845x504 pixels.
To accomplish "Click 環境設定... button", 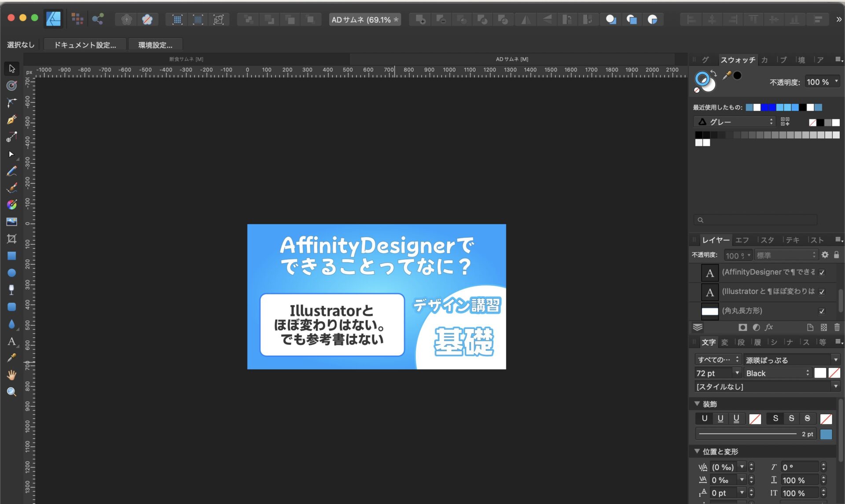I will click(155, 44).
